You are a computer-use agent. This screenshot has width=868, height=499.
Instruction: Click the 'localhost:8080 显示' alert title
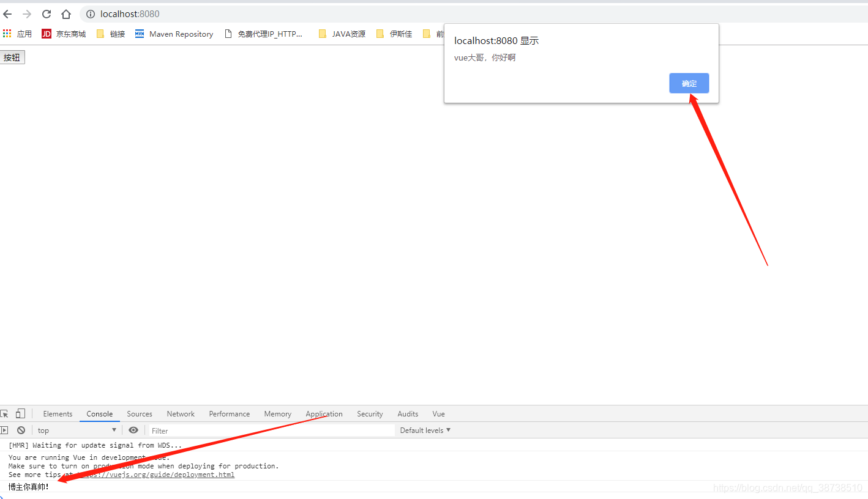click(x=496, y=41)
